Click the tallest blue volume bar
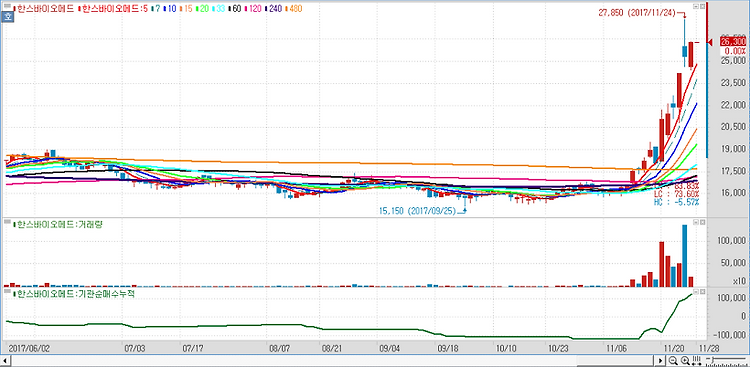Image resolution: width=750 pixels, height=367 pixels. click(684, 256)
